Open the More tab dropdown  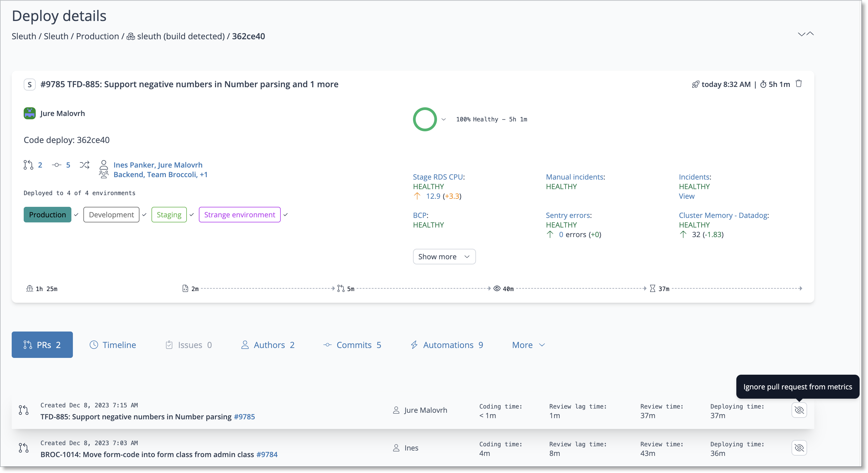tap(528, 345)
